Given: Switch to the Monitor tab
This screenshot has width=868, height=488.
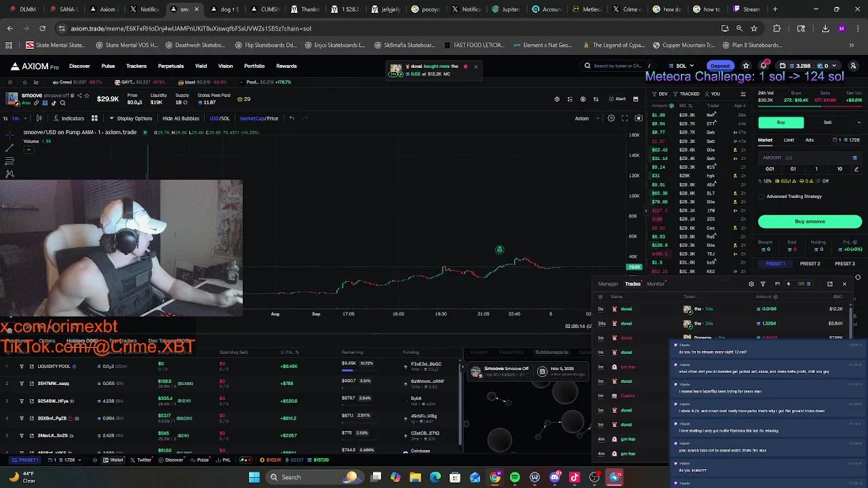Looking at the screenshot, I should tap(656, 284).
